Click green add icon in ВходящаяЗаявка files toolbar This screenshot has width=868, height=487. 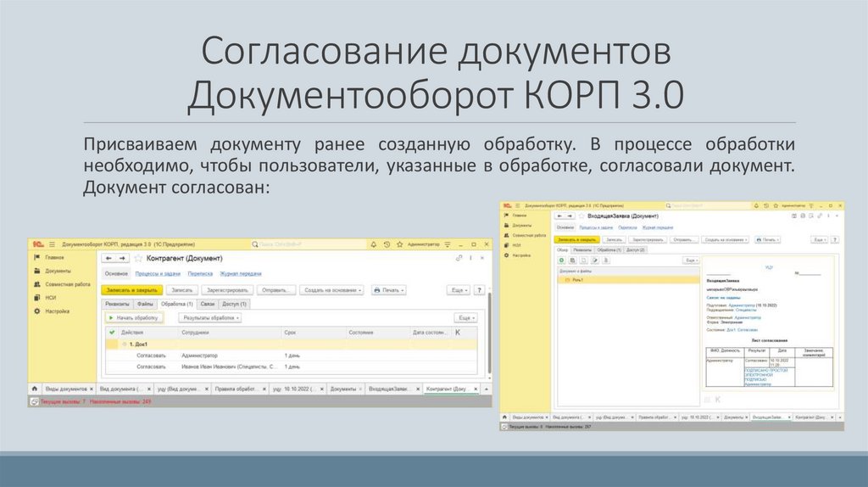[x=561, y=260]
